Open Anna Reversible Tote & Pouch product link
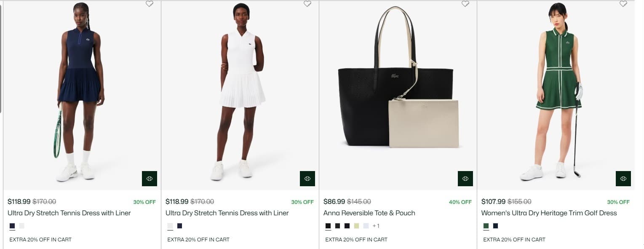The image size is (644, 249). tap(369, 213)
